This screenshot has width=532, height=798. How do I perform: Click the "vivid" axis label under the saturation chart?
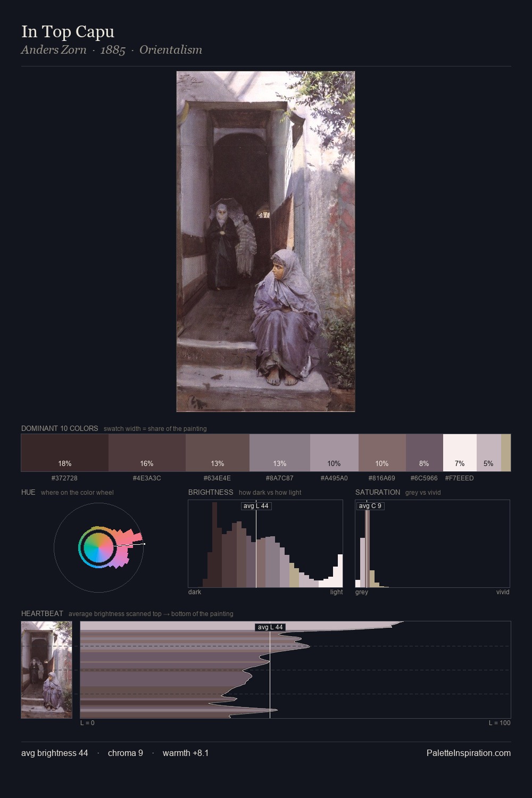pos(503,592)
